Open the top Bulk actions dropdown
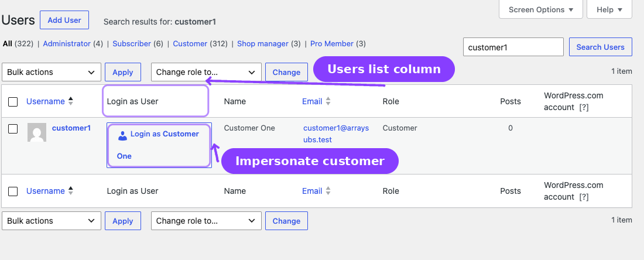Viewport: 644px width, 260px height. 52,72
